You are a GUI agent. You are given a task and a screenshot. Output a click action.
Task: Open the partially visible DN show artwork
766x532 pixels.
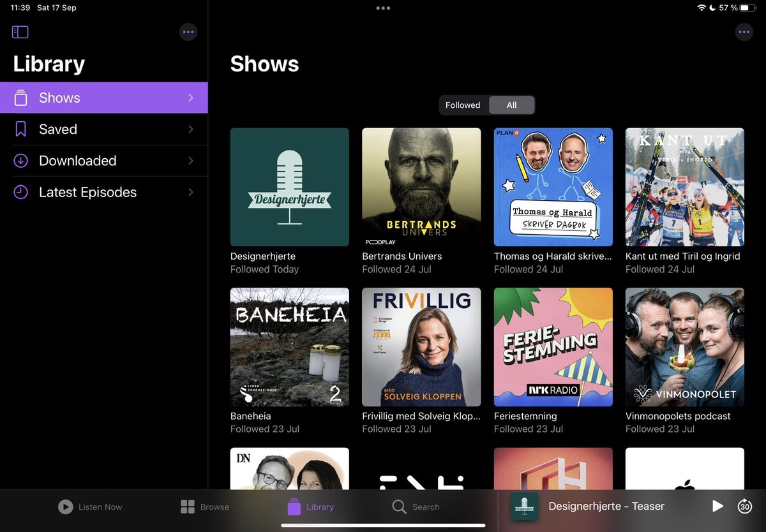[x=290, y=469]
